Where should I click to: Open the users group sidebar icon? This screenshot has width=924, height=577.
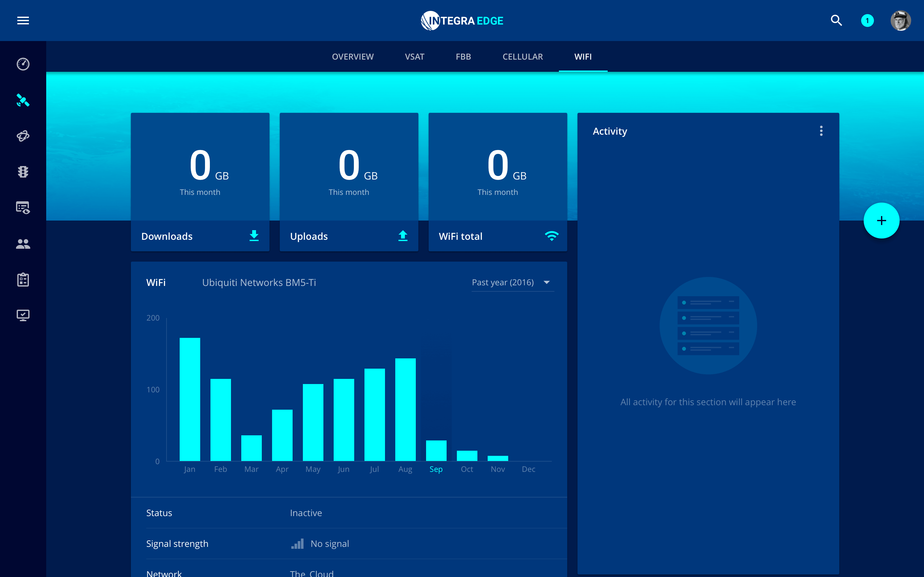pos(23,244)
